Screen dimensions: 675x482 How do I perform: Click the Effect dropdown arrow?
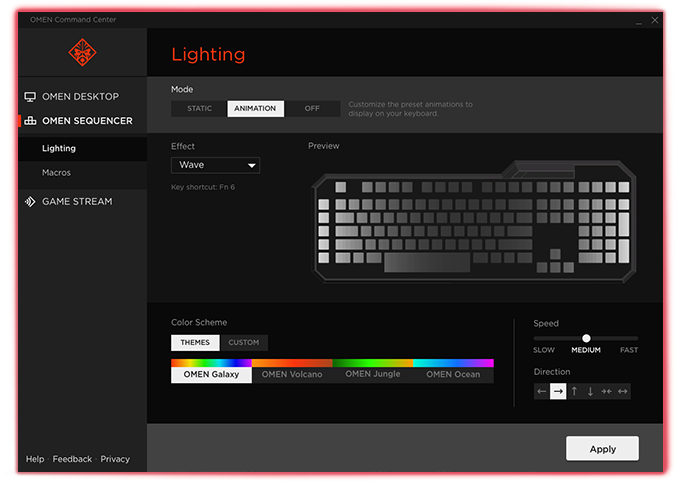[x=252, y=165]
